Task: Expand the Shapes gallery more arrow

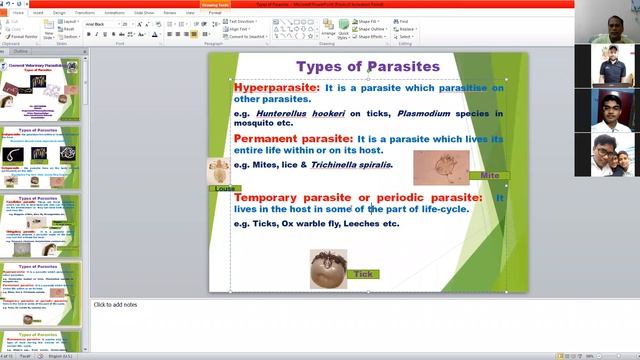Action: 317,36
